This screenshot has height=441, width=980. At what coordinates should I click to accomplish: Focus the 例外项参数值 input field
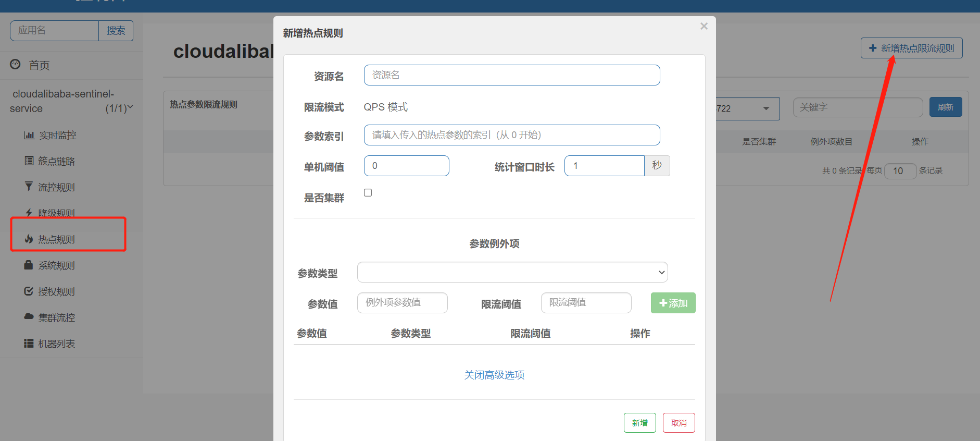point(403,303)
